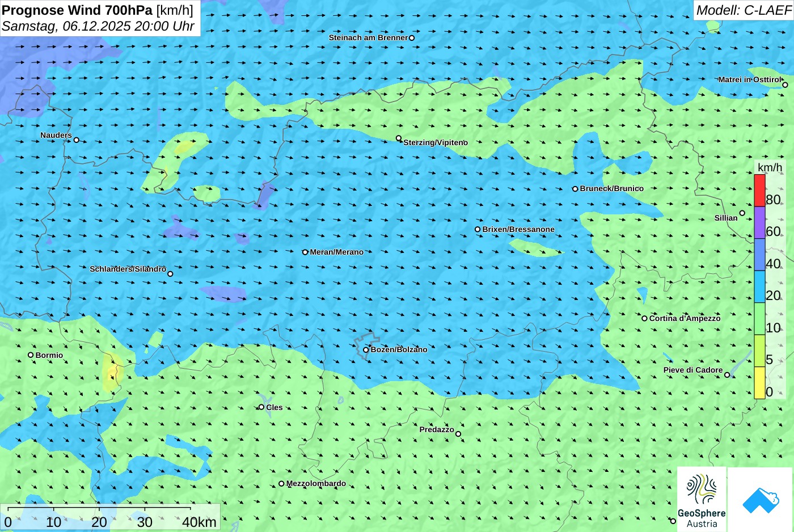Viewport: 794px width, 532px height.
Task: Click the 'Sterzing/Vipiteno' city label
Action: 436,143
